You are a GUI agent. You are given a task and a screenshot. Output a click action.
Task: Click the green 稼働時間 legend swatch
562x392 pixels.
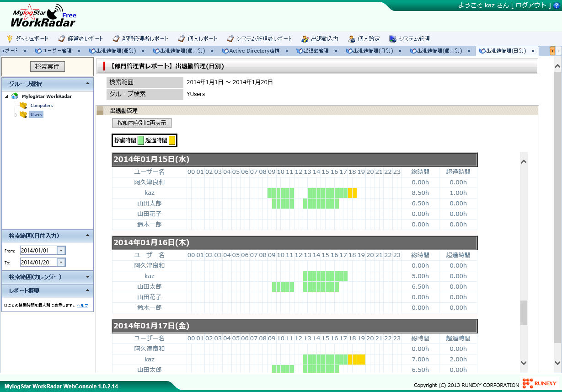pyautogui.click(x=141, y=140)
